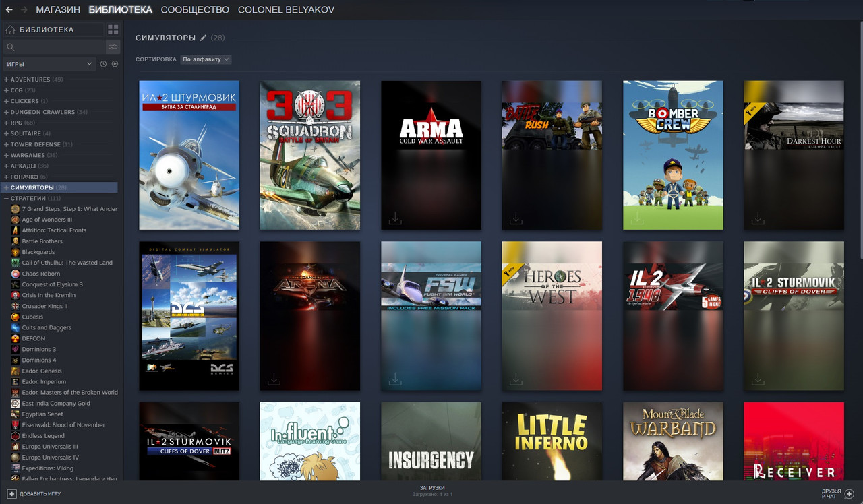Show recent games clock icon
Viewport: 863px width, 504px height.
pyautogui.click(x=103, y=64)
